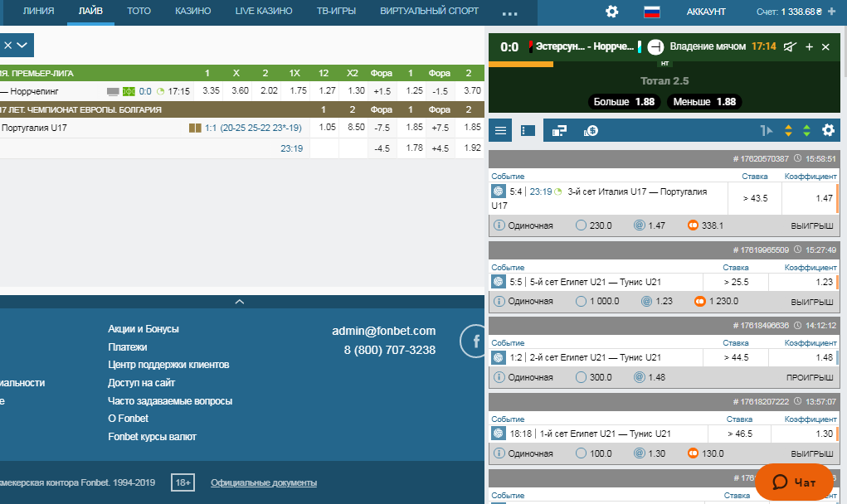Open the Чат support button

794,482
